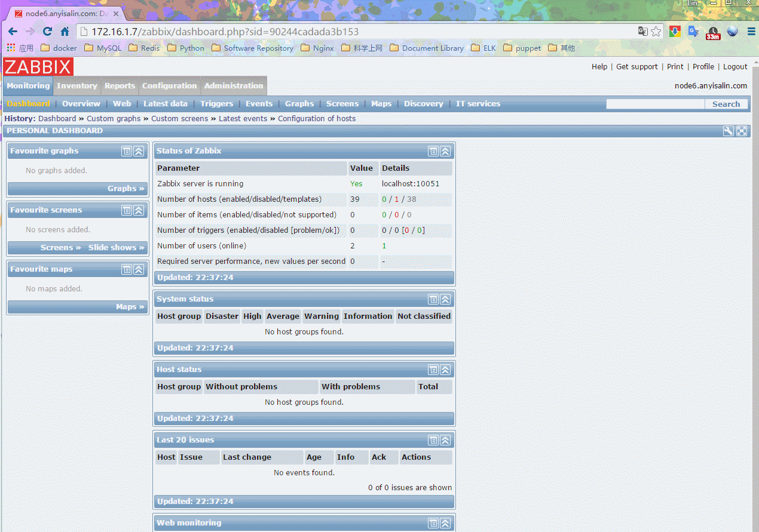Open the Host status widget menu
The height and width of the screenshot is (532, 759).
pos(433,370)
